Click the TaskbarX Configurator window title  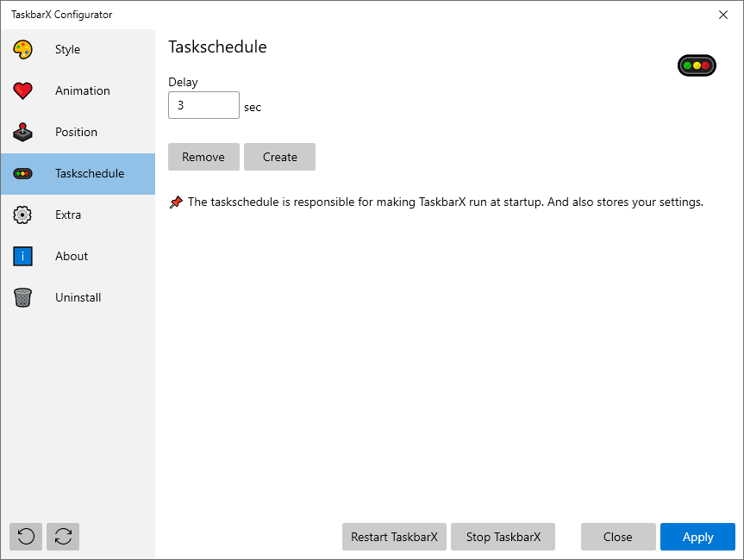coord(62,15)
